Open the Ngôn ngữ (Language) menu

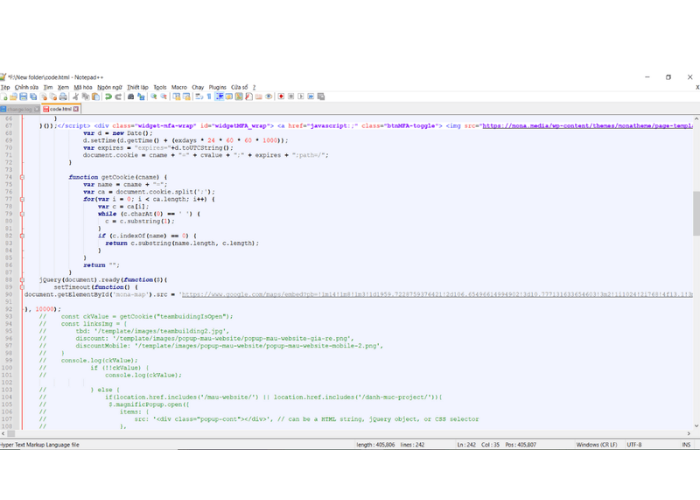point(110,87)
